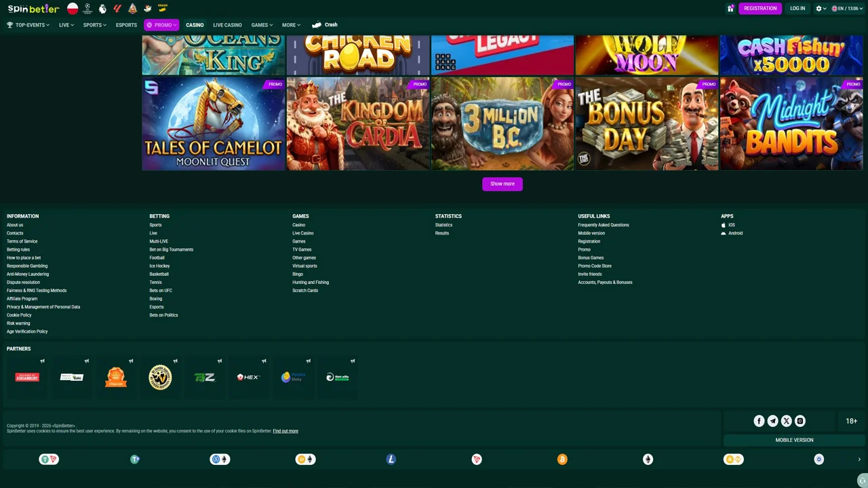Image resolution: width=868 pixels, height=488 pixels.
Task: Expand the Promo dropdown
Action: coord(161,25)
